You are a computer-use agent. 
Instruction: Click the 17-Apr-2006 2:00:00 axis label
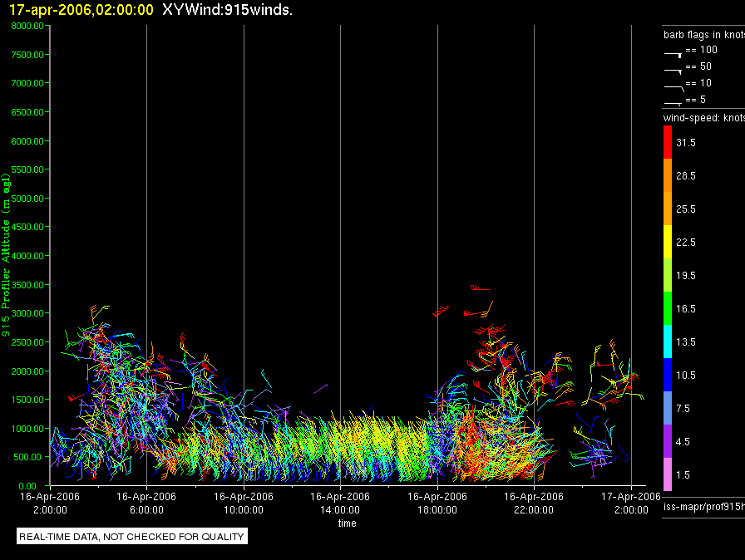point(631,503)
